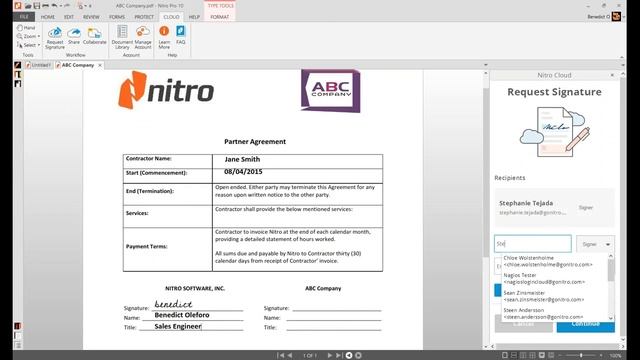Open the Document Library

[x=122, y=38]
